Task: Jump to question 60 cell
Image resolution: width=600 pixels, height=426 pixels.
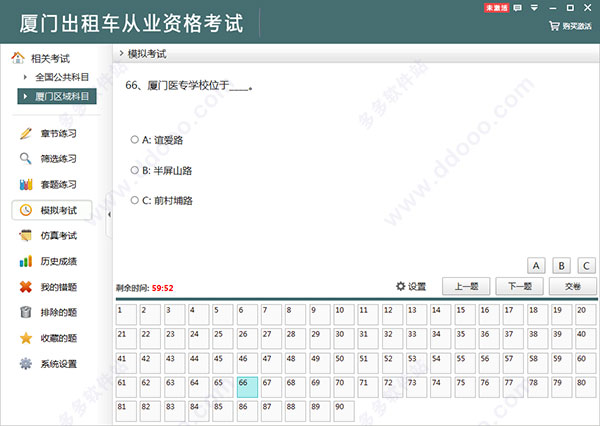Action: [586, 363]
